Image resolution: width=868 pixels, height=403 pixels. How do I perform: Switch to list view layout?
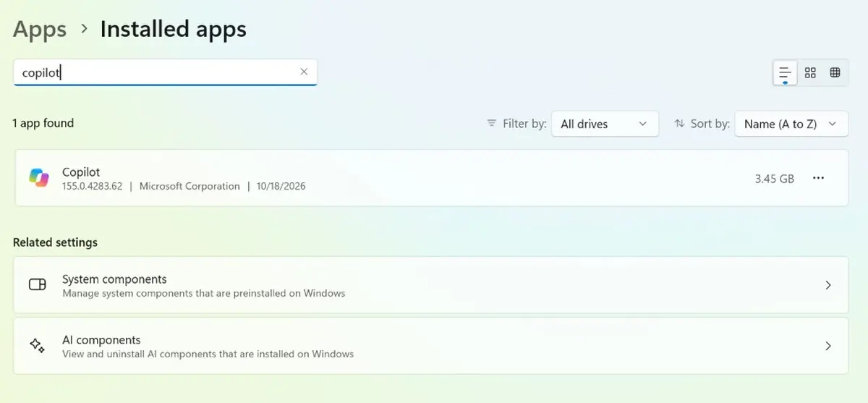(785, 72)
